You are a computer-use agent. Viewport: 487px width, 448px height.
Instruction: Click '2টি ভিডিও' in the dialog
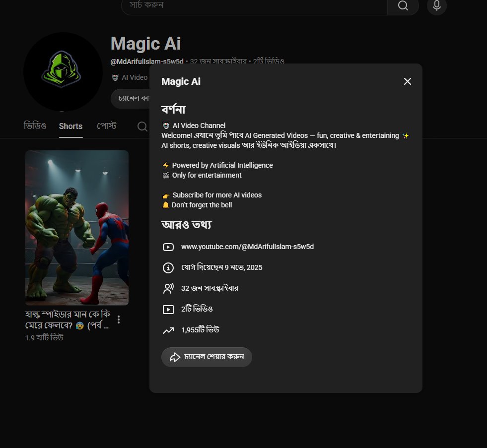[x=197, y=309]
